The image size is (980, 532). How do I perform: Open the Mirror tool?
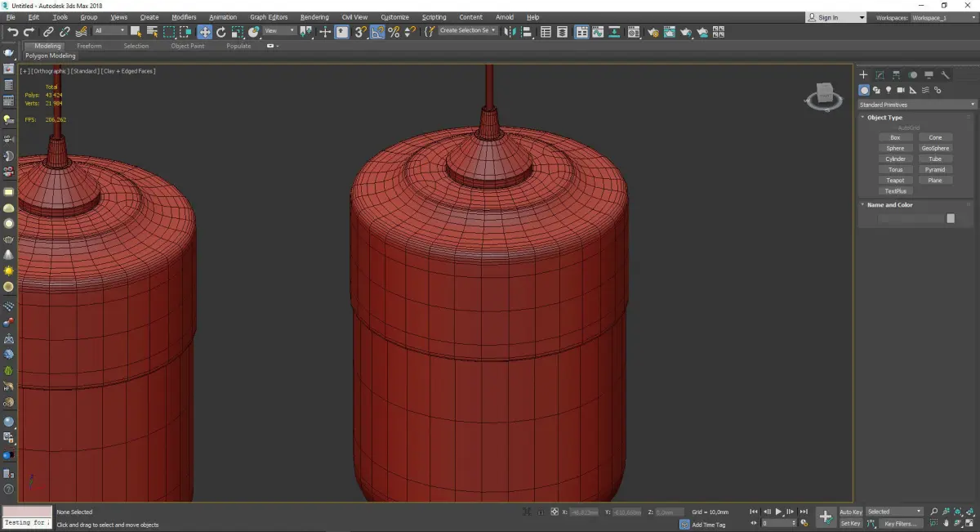(x=510, y=32)
